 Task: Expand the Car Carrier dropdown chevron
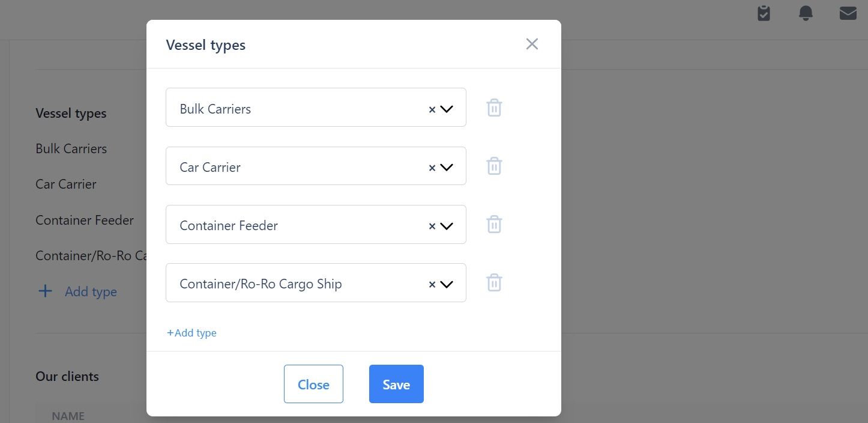tap(446, 168)
